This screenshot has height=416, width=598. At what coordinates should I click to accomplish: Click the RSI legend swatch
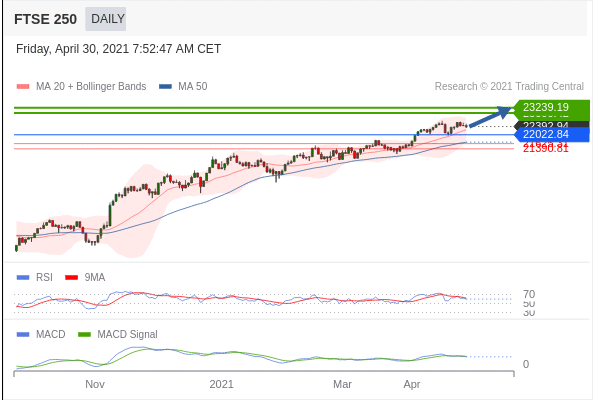(x=23, y=277)
